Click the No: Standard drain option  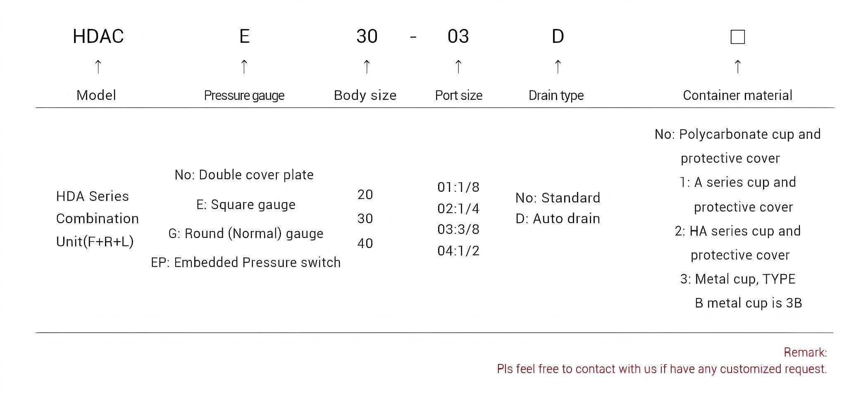[x=558, y=198]
